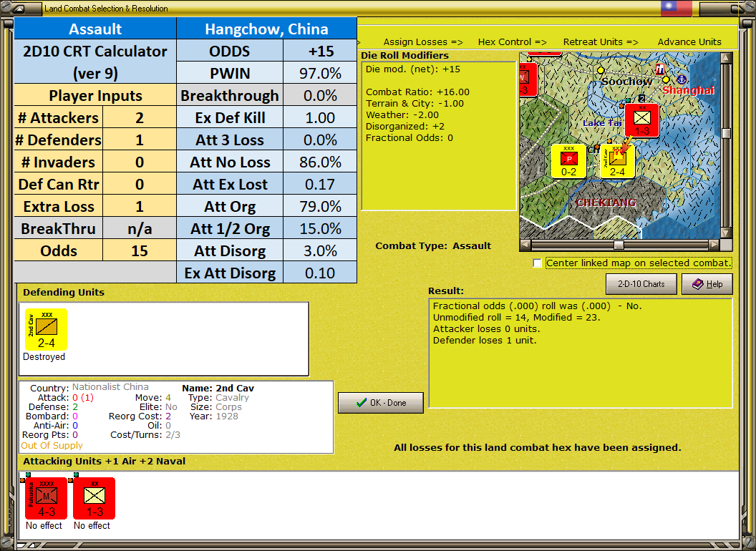
Task: Click the Extra Loss input value
Action: point(140,206)
